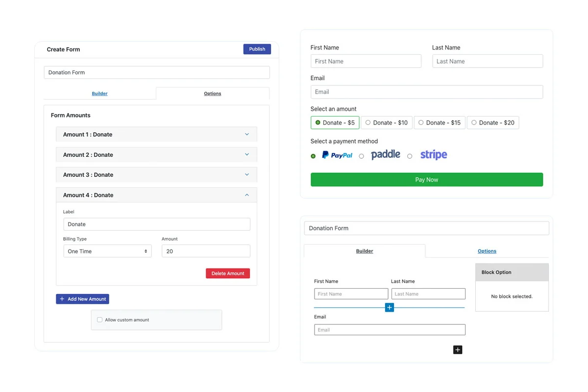Click the blue plus inserter between fields
588x392 pixels.
click(x=390, y=308)
